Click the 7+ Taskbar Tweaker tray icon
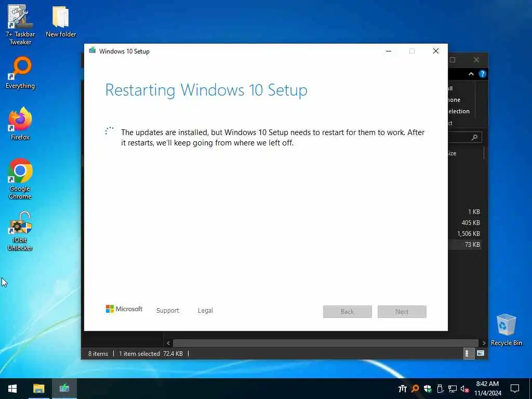 click(x=403, y=389)
